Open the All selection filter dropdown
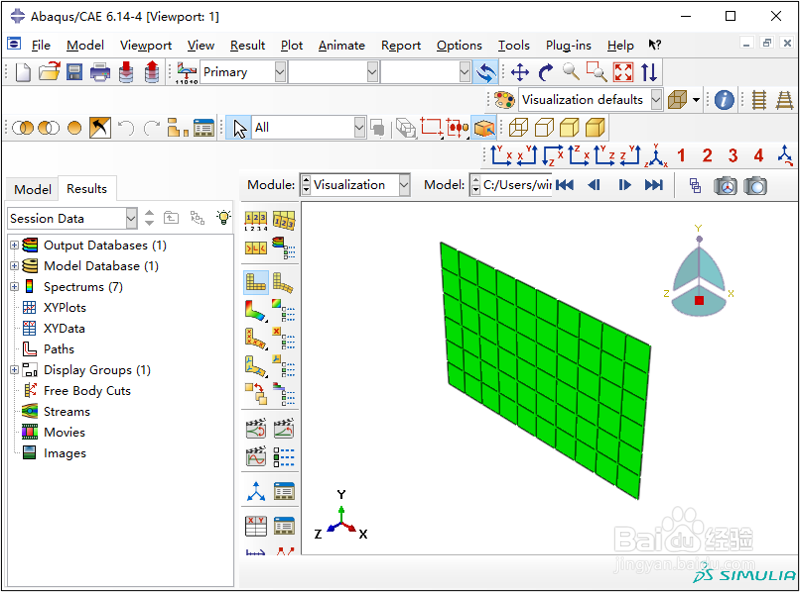Image resolution: width=800 pixels, height=592 pixels. [x=360, y=128]
